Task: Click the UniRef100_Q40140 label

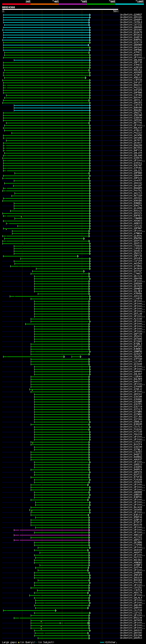Action: (131, 47)
